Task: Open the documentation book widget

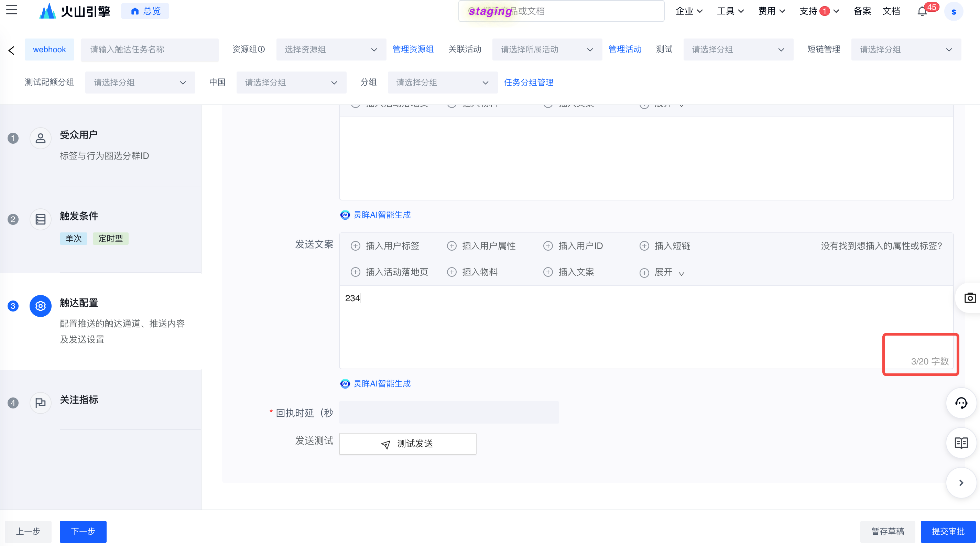Action: click(961, 443)
